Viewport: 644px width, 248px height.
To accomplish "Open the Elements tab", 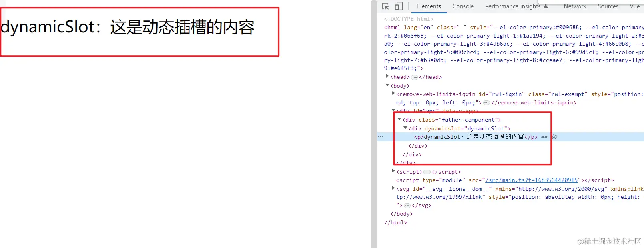I will (429, 6).
